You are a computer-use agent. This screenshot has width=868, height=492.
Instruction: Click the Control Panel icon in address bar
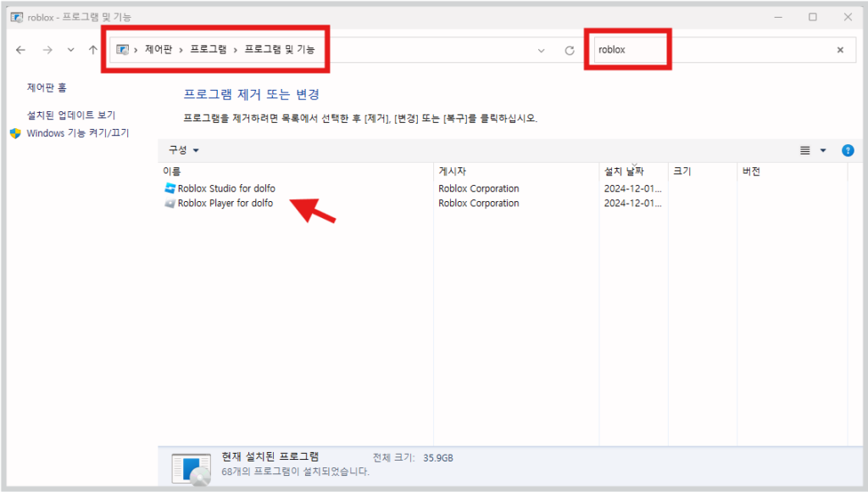122,50
